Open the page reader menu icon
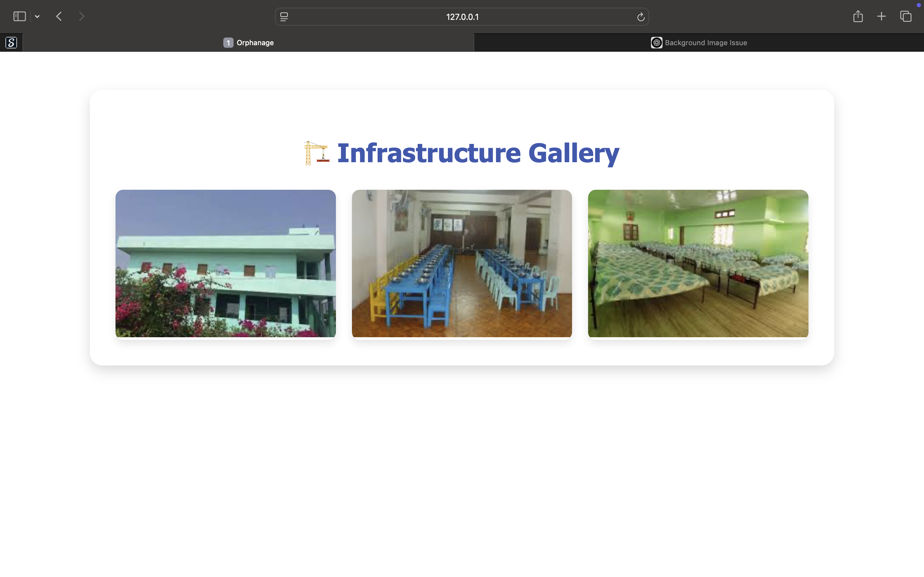The image size is (924, 577). click(284, 17)
